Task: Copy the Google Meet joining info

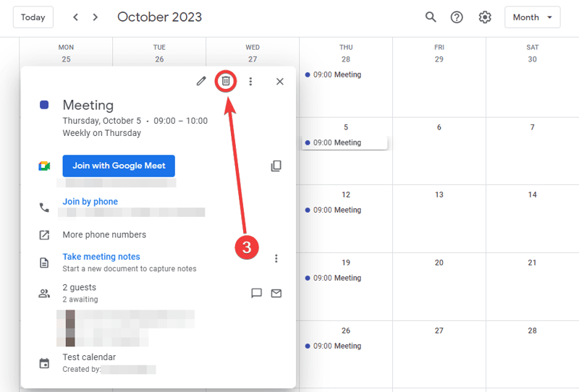Action: pyautogui.click(x=276, y=166)
